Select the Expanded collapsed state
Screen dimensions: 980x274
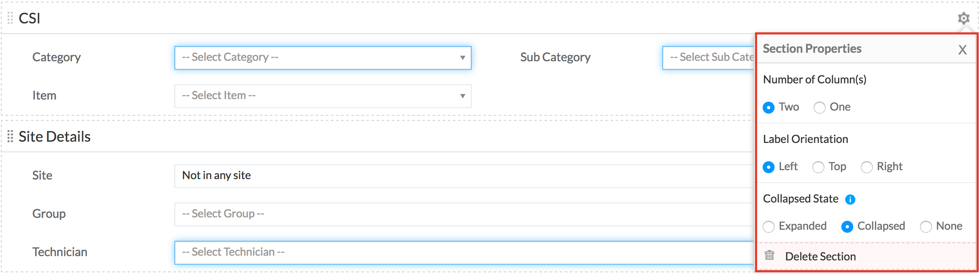[769, 227]
